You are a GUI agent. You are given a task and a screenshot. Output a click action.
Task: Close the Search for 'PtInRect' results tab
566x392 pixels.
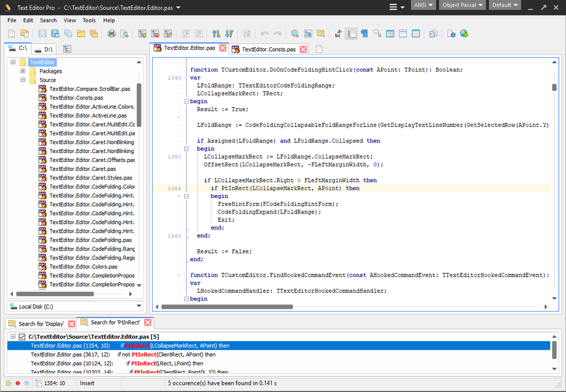[x=147, y=322]
